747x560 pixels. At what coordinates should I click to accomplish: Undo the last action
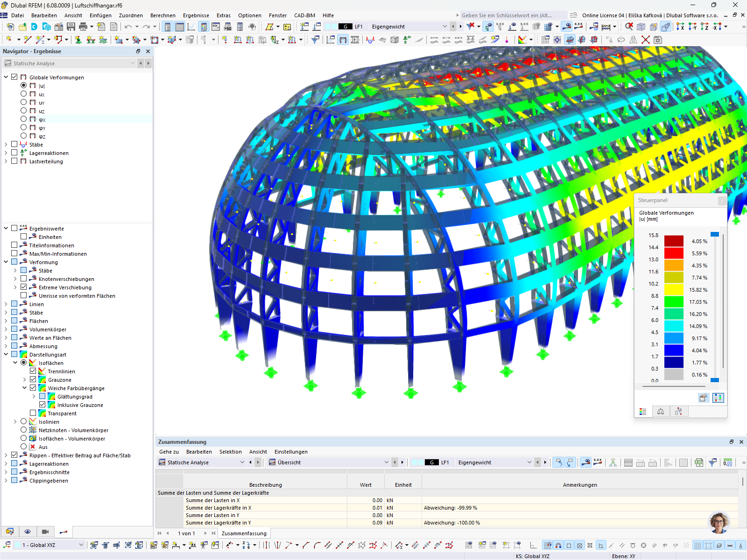click(127, 27)
